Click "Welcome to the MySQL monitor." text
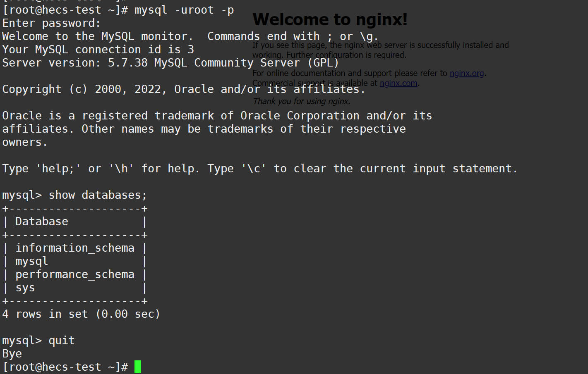Image resolution: width=588 pixels, height=374 pixels. [x=98, y=36]
